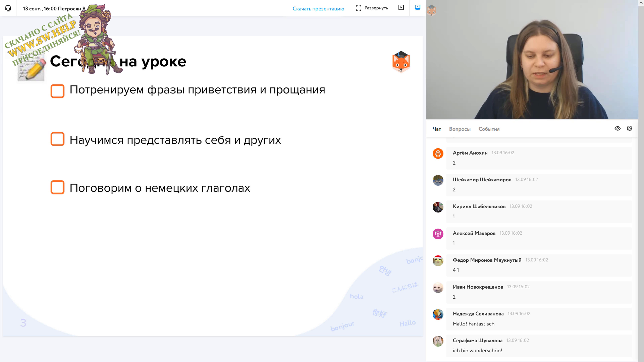
Task: Click Алексей Макаров's pink avatar
Action: point(438,234)
